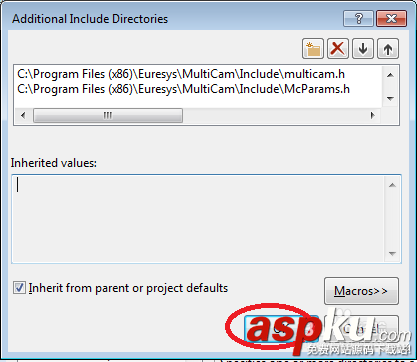The width and height of the screenshot is (417, 362).
Task: Click the Cancel button
Action: click(x=361, y=329)
